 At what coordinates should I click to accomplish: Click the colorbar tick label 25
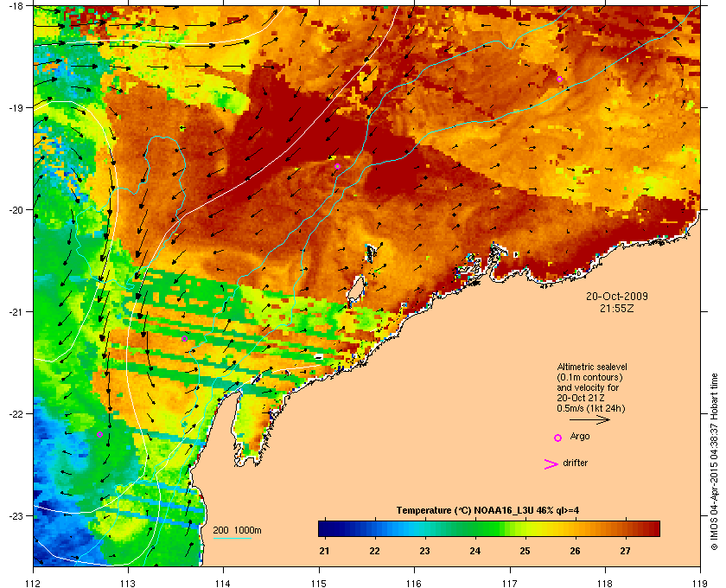(x=525, y=551)
